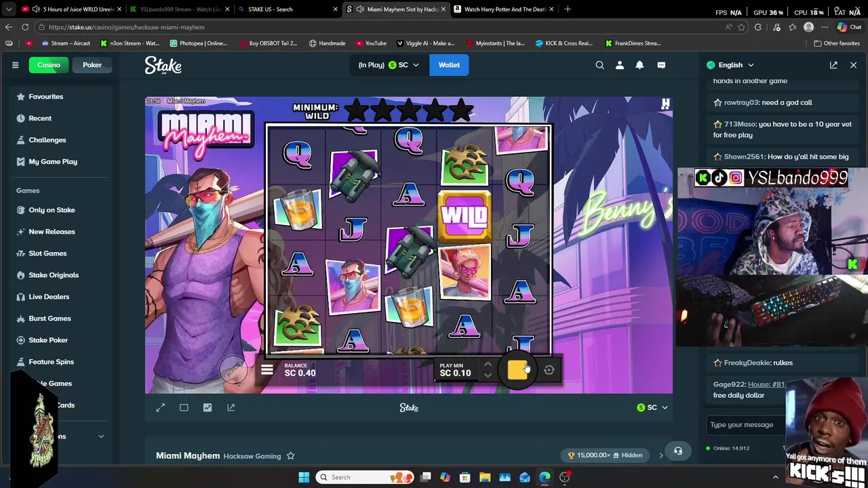Switch to the Harry Potter browser tab

(505, 9)
